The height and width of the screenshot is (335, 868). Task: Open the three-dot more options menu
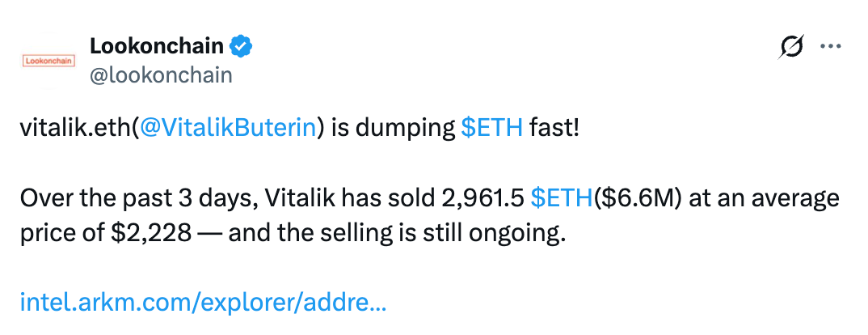click(x=831, y=47)
